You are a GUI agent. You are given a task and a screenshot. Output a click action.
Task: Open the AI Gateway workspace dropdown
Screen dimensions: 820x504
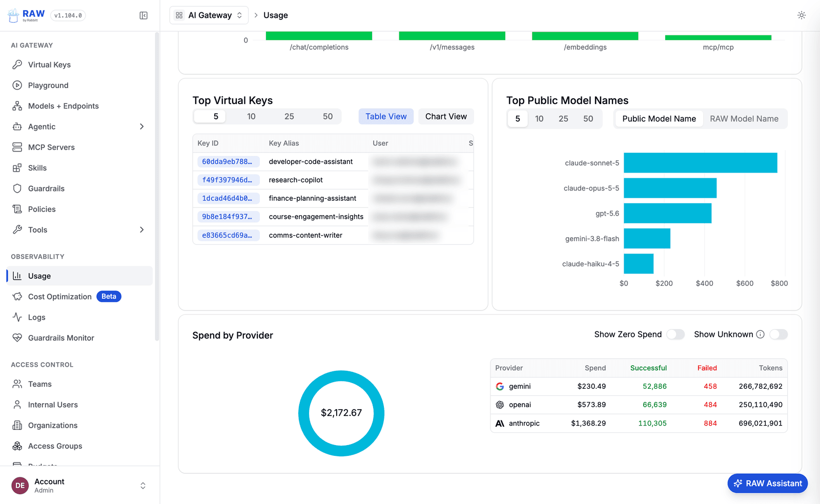tap(209, 15)
